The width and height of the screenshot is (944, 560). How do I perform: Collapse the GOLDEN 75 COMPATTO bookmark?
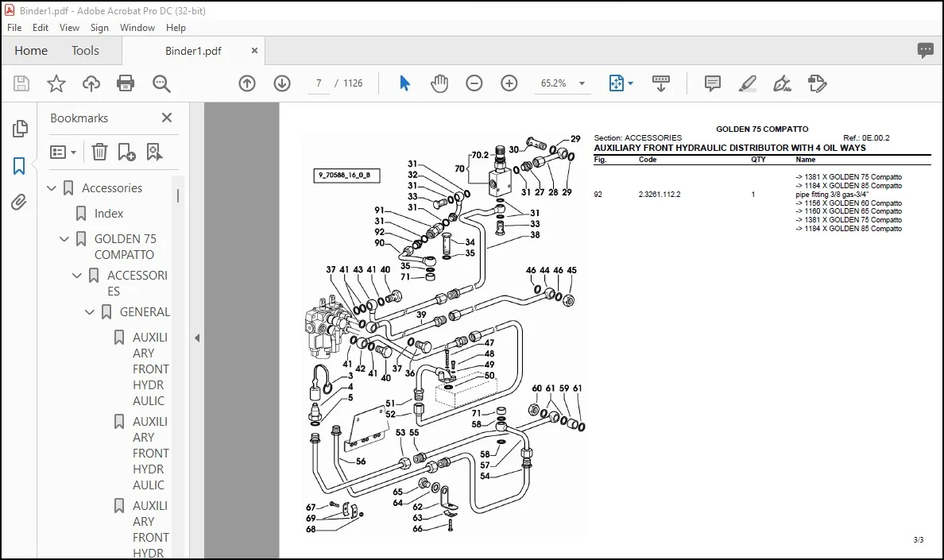click(x=64, y=239)
